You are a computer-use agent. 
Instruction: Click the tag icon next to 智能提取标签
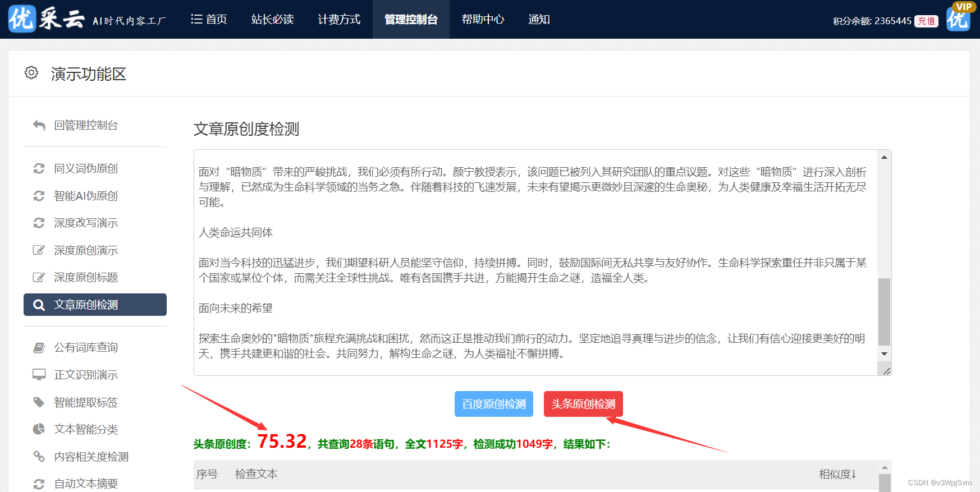(x=39, y=402)
